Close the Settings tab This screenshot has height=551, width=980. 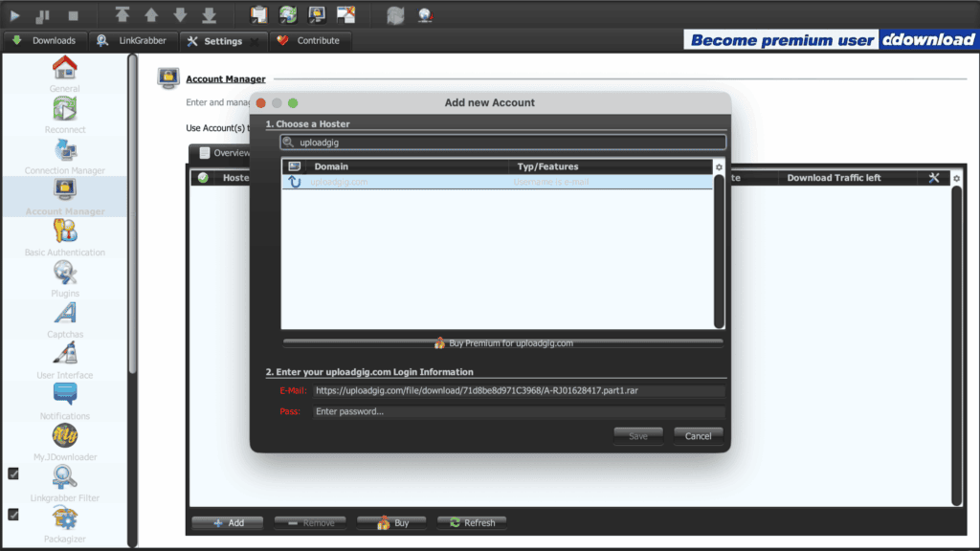point(255,42)
